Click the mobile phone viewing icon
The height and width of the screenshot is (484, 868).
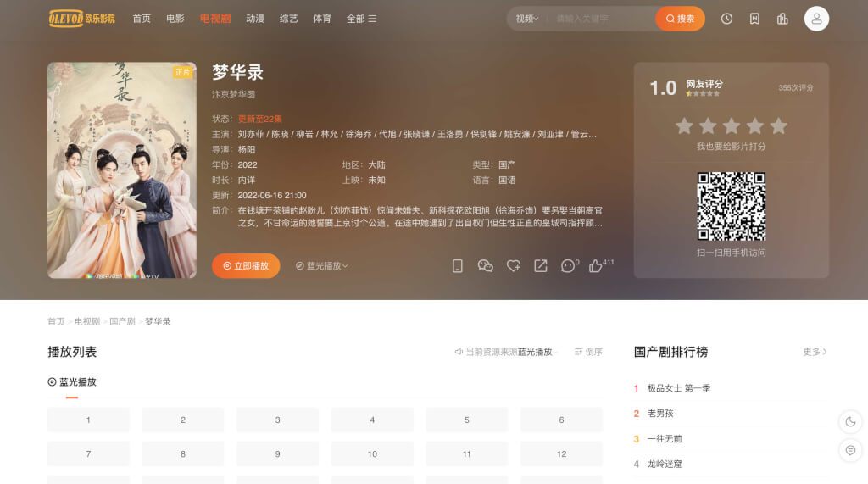(x=457, y=266)
